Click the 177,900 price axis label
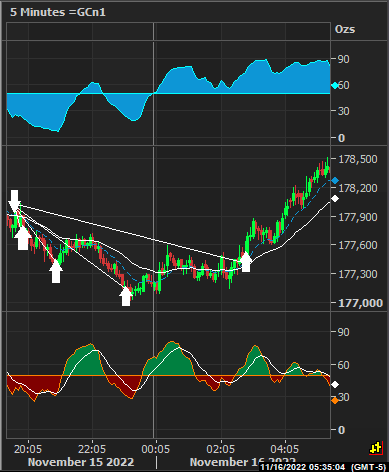389x472 pixels. click(x=358, y=217)
